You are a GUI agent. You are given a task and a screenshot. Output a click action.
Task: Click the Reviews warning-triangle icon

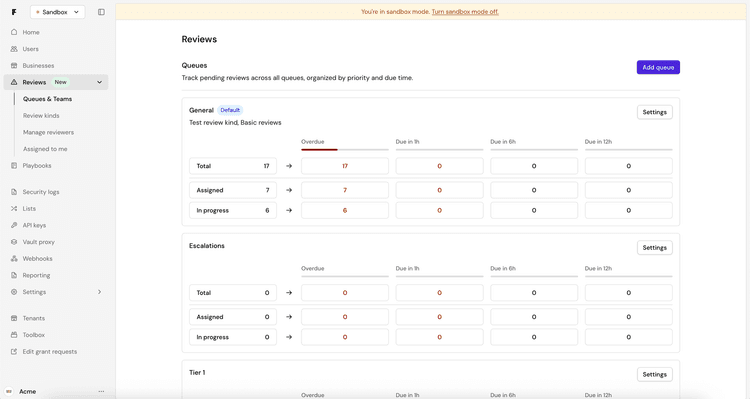(14, 82)
